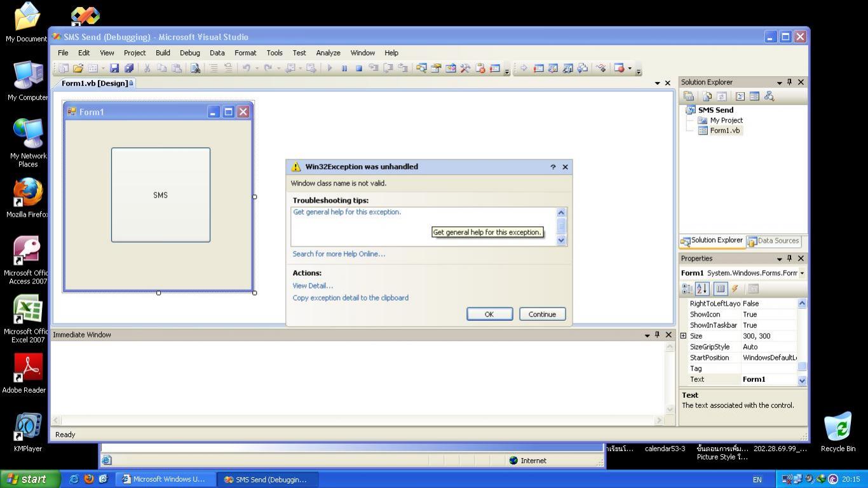The height and width of the screenshot is (488, 868).
Task: Open the Refresh icon in Solution Explorer
Action: click(722, 96)
